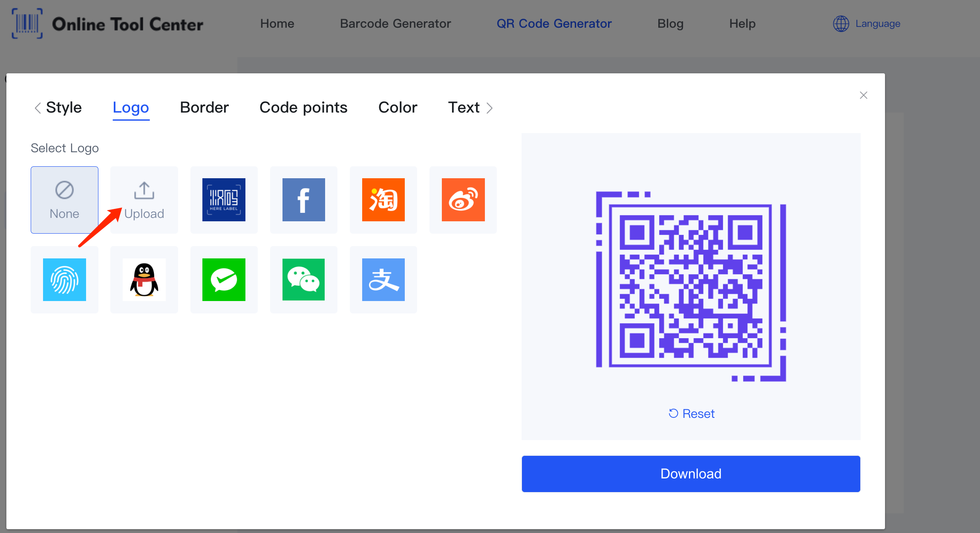The image size is (980, 533).
Task: Click the None logo option
Action: (x=64, y=200)
